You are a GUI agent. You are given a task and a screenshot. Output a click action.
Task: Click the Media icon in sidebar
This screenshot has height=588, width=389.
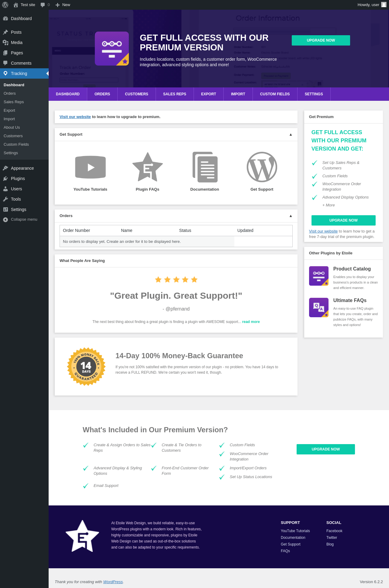pos(5,42)
